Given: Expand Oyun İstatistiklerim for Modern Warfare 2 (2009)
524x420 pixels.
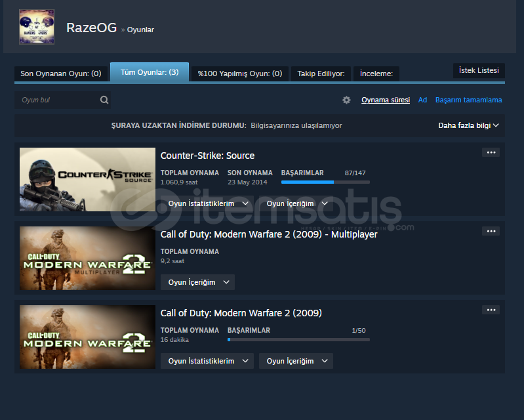Looking at the screenshot, I should pos(207,361).
